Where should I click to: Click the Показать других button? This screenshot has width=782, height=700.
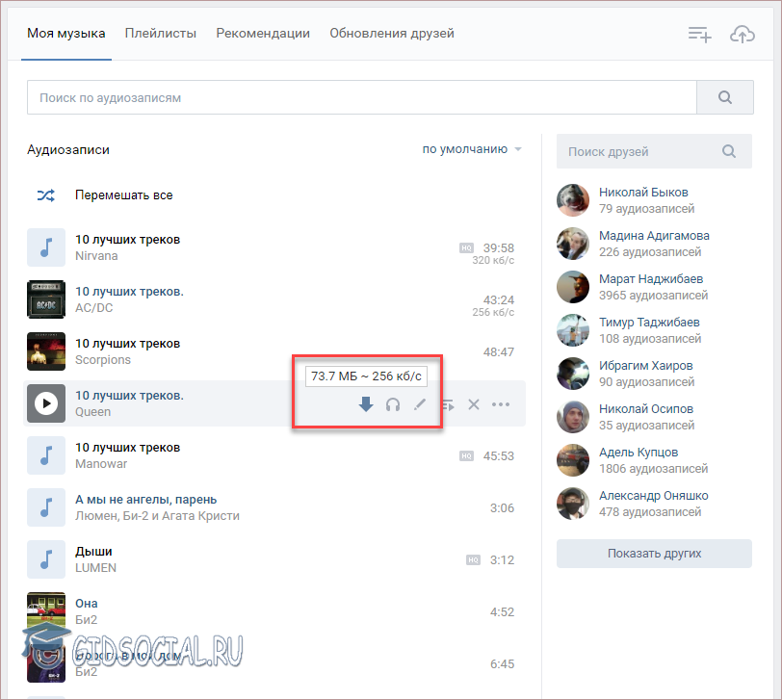point(654,554)
